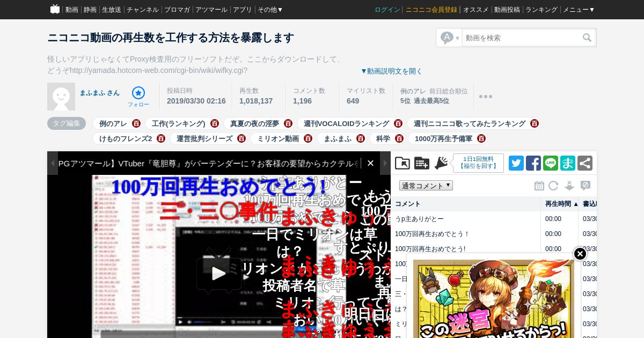
Task: Click the megaphone nicoad icon
Action: pos(441,163)
